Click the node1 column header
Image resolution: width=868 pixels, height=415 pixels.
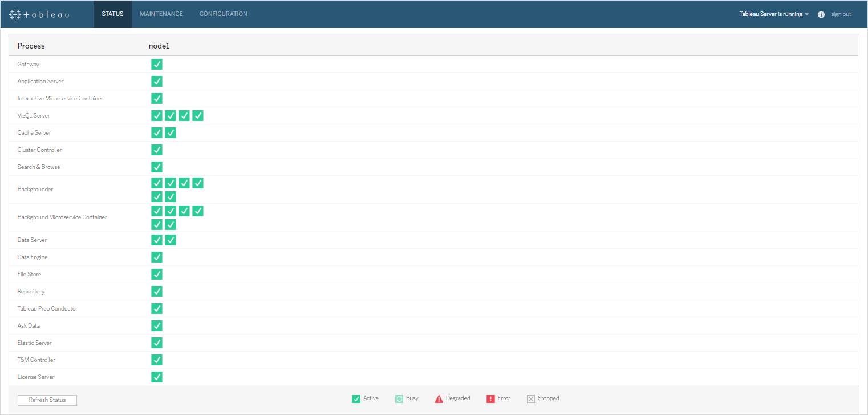click(159, 46)
